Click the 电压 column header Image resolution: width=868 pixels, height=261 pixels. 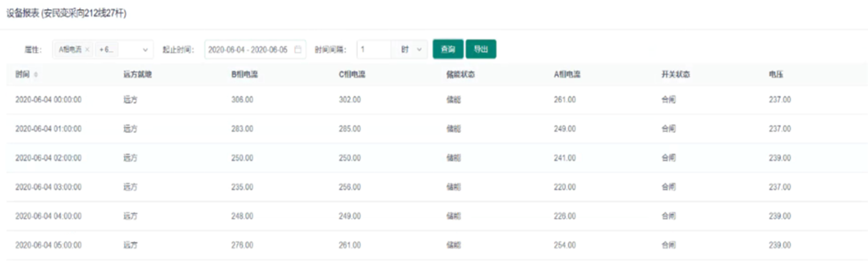click(x=776, y=74)
